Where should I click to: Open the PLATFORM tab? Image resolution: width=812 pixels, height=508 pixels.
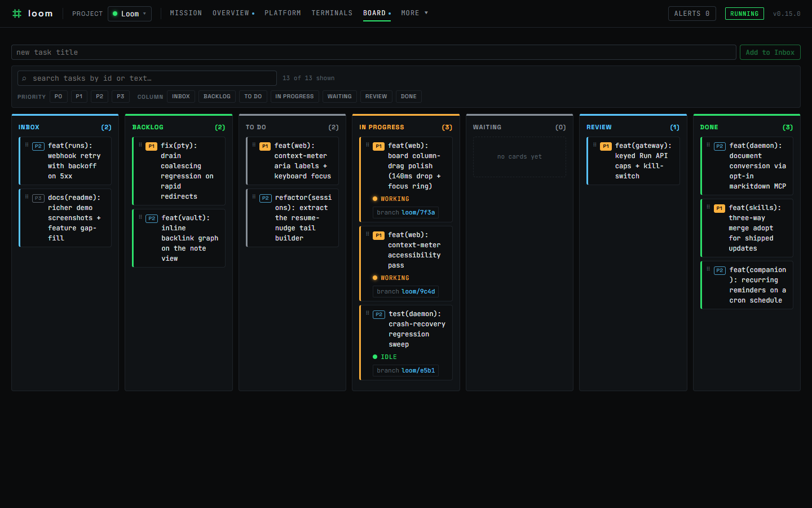(283, 13)
